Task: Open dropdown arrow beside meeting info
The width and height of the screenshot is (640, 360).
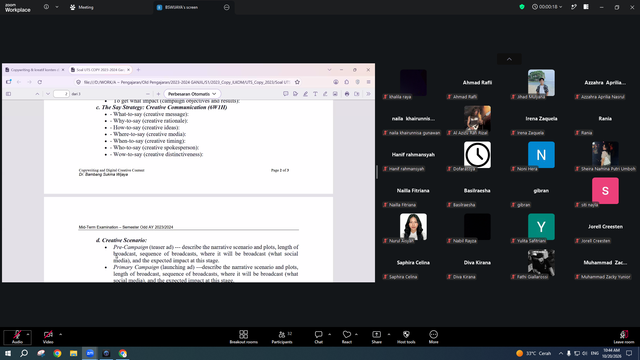Action: pos(57,7)
